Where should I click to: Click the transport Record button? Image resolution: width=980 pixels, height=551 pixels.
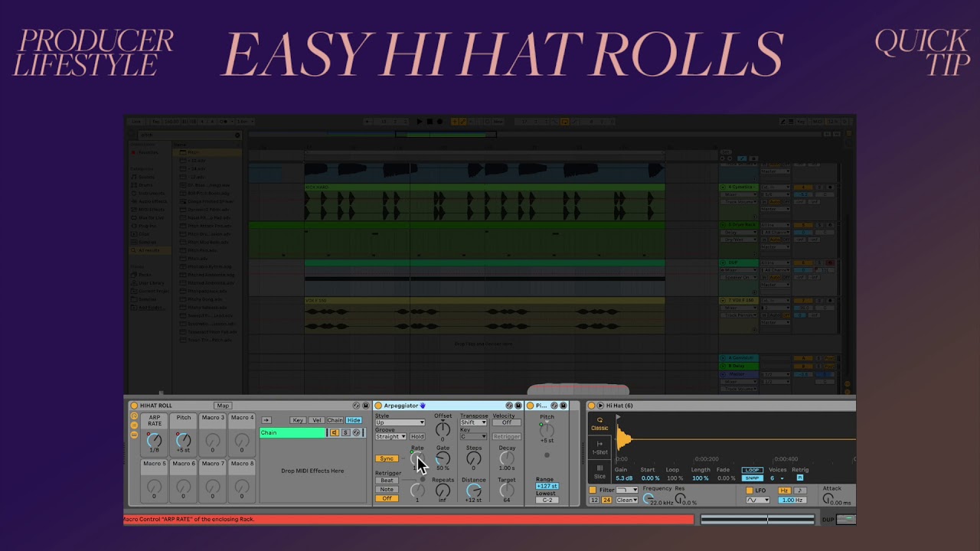[x=439, y=121]
